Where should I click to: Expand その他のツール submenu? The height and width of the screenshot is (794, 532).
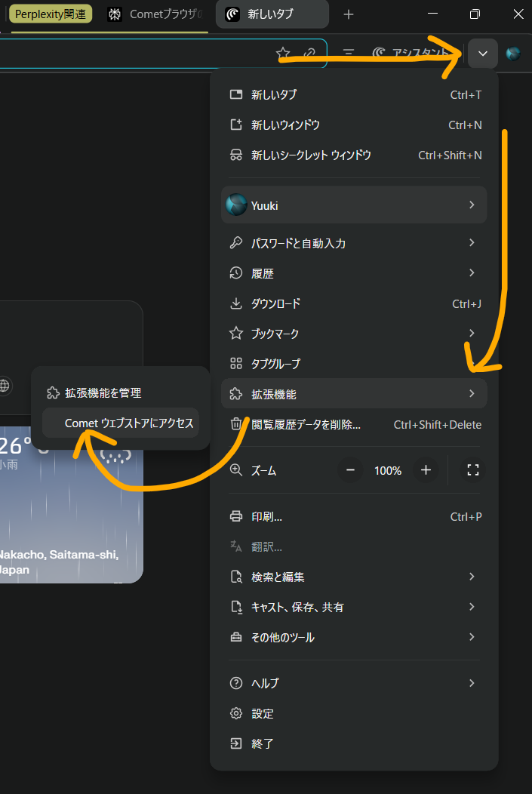coord(354,637)
